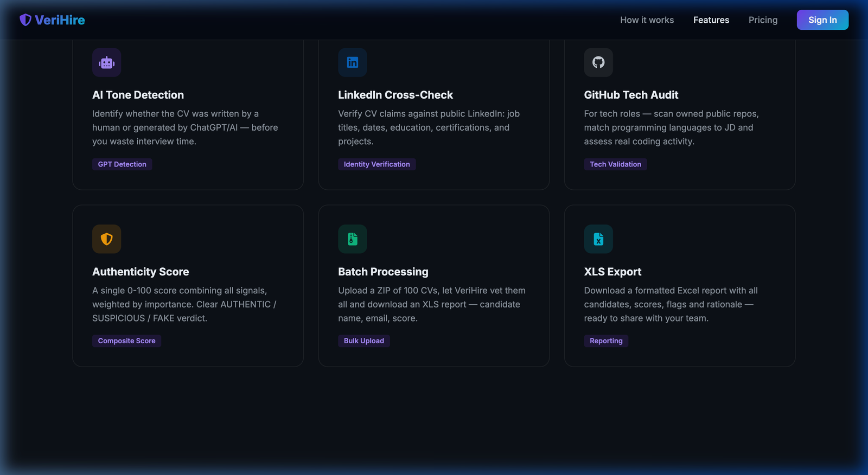The width and height of the screenshot is (868, 475).
Task: Click the 'Upload a ZIP of 100 CVs' description
Action: (x=432, y=304)
